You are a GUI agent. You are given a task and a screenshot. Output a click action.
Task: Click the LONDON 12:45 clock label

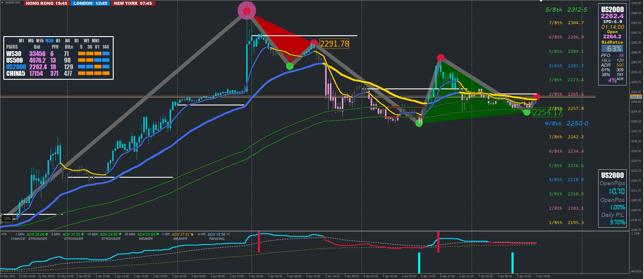point(90,3)
